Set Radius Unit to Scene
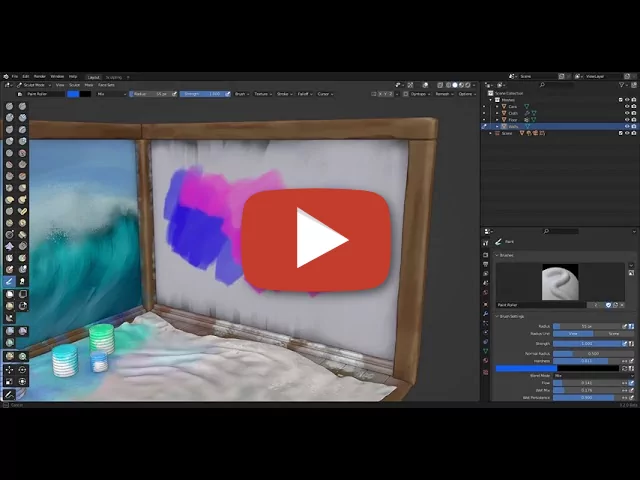This screenshot has height=480, width=640. coord(614,334)
